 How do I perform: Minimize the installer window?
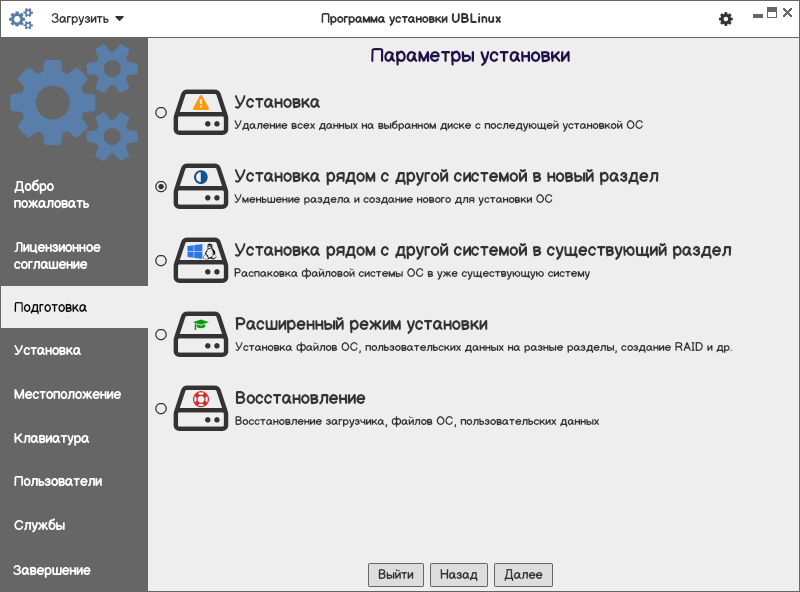click(x=758, y=14)
